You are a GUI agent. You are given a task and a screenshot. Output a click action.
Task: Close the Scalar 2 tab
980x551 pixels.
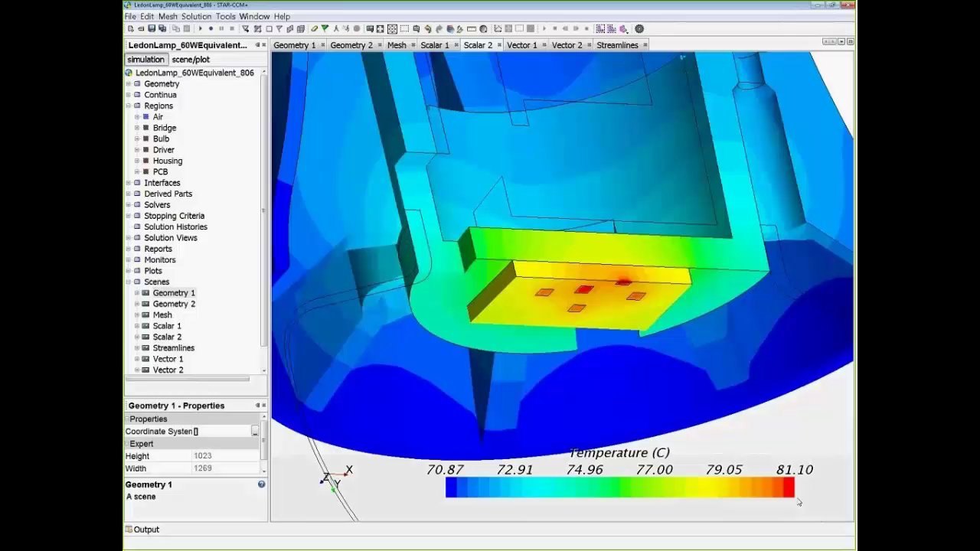pyautogui.click(x=499, y=45)
